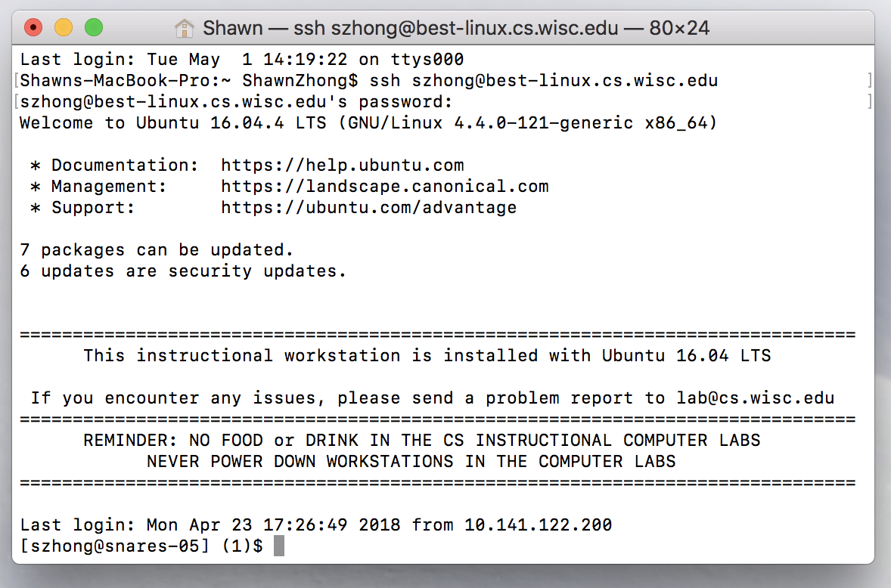Click the green zoom window button

click(x=93, y=28)
